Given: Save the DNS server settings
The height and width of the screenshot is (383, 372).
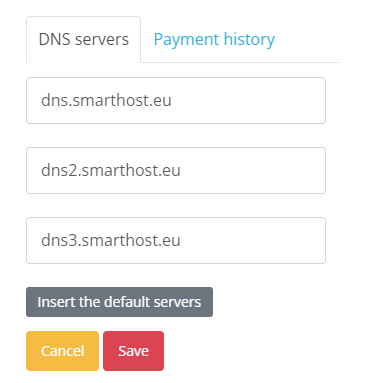Looking at the screenshot, I should tap(133, 351).
